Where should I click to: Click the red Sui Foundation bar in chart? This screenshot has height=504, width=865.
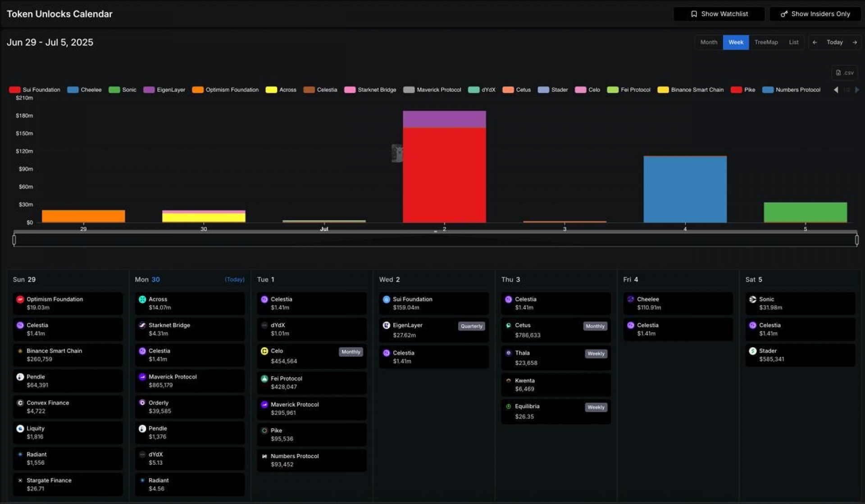click(x=444, y=175)
